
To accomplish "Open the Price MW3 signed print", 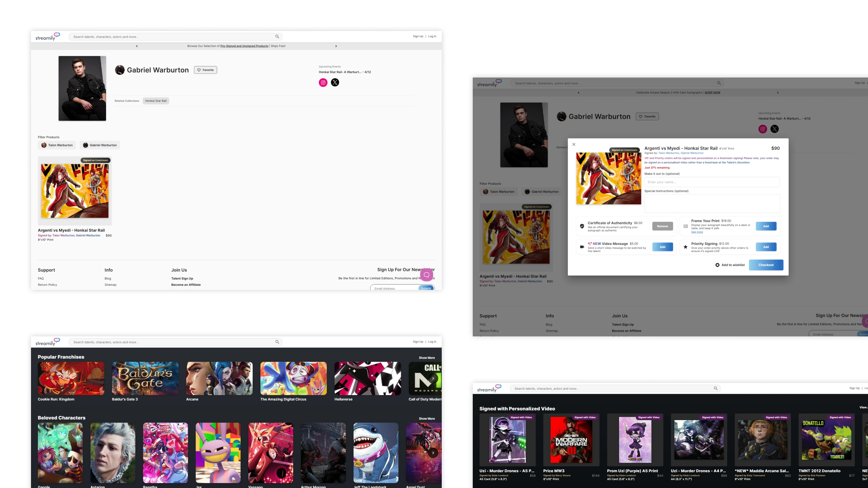I will pyautogui.click(x=571, y=440).
